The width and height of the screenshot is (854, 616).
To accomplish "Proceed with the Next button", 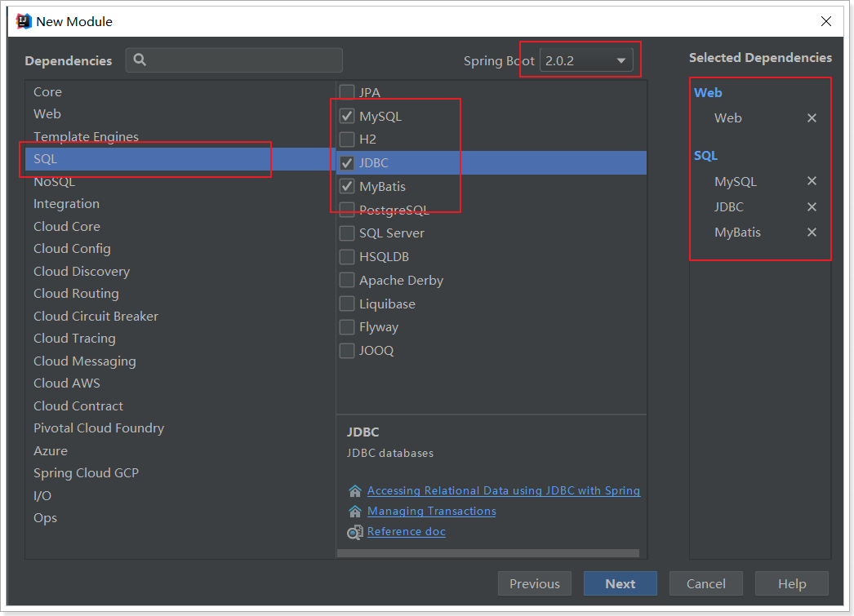I will 620,583.
